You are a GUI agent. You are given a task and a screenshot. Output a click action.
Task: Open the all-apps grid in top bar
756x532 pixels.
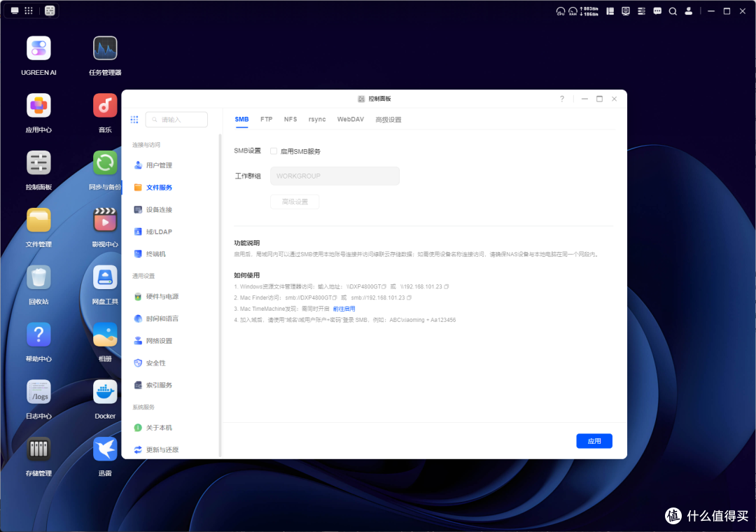point(29,10)
